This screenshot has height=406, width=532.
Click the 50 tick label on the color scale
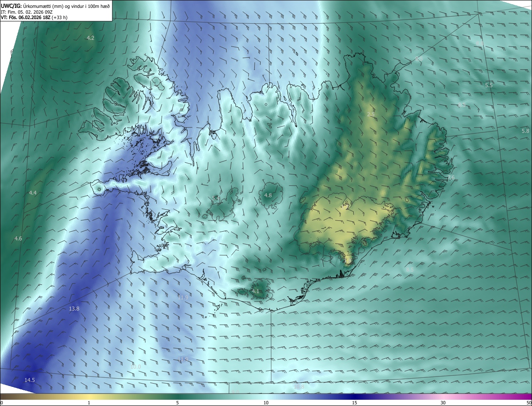(529, 403)
